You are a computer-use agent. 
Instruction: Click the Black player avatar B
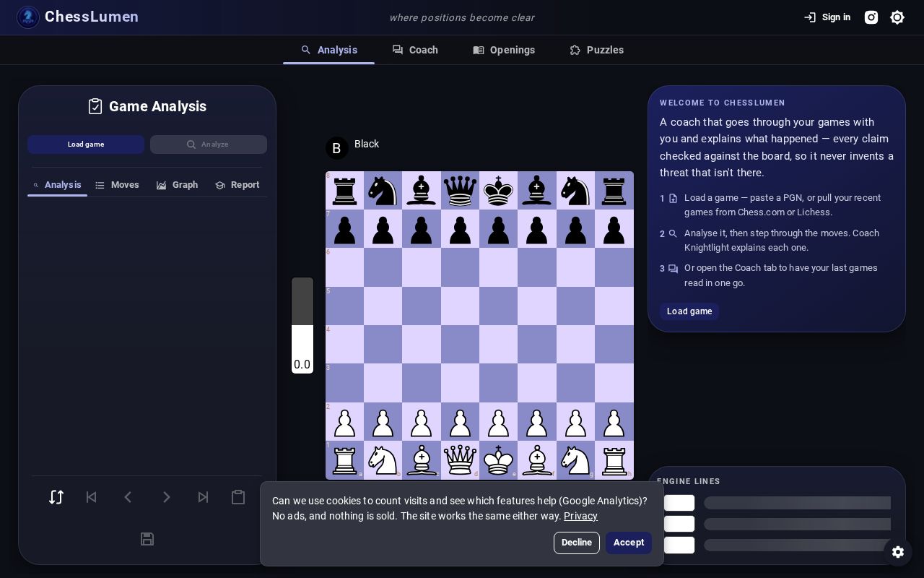point(337,148)
